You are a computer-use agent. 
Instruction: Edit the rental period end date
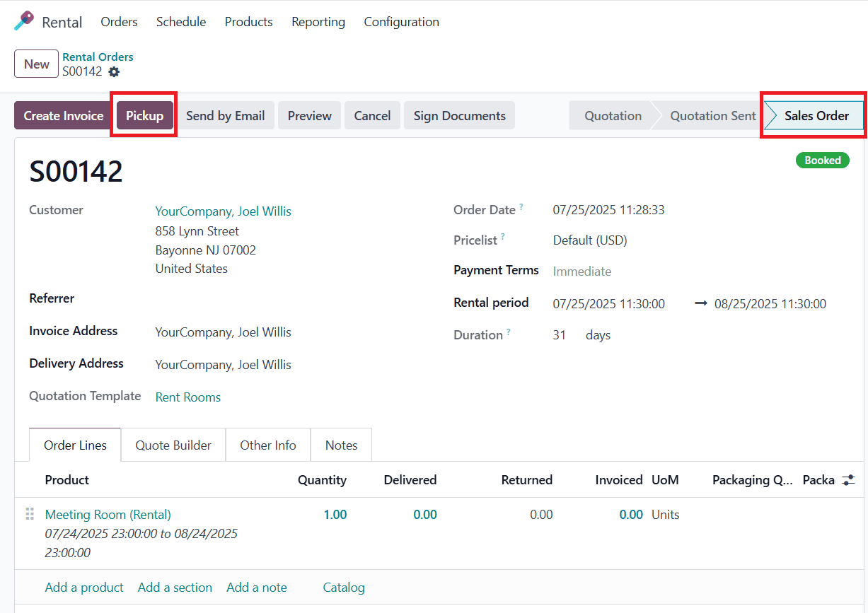[x=770, y=304]
